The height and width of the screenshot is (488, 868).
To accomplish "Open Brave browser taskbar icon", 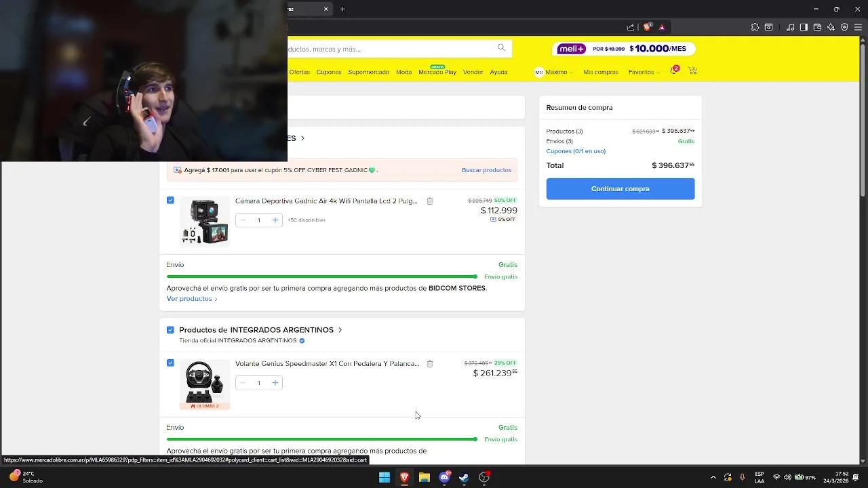I will tap(404, 477).
